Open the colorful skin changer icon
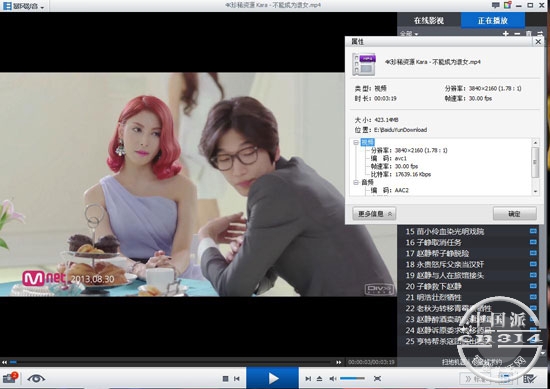Screen dimensions: 550x389 (507, 5)
